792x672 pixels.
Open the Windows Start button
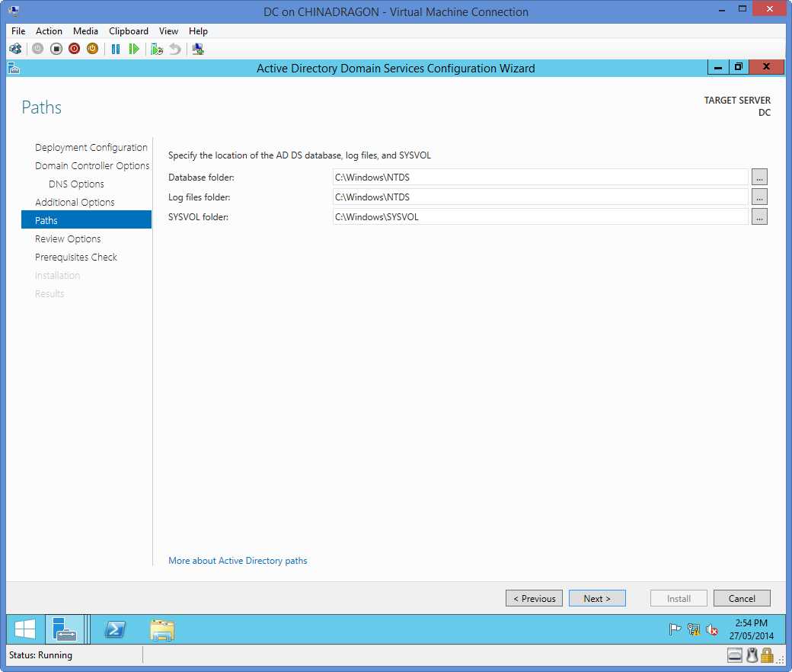(x=24, y=629)
